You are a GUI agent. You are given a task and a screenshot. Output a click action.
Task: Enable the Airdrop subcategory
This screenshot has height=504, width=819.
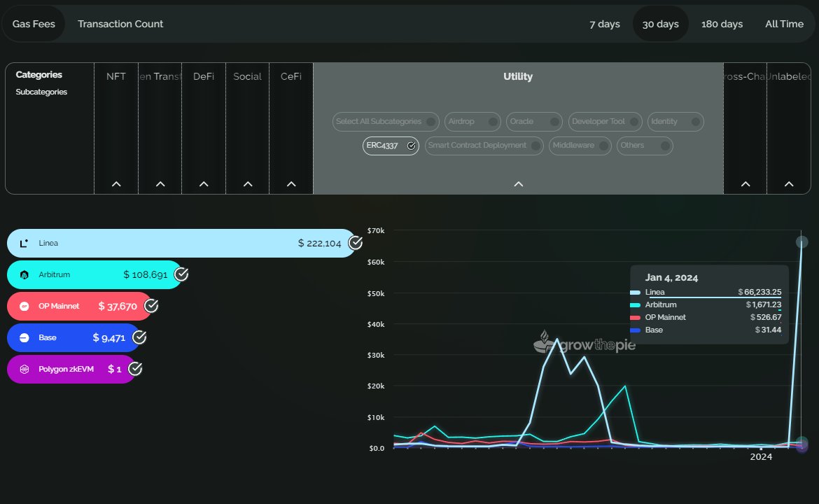(472, 122)
